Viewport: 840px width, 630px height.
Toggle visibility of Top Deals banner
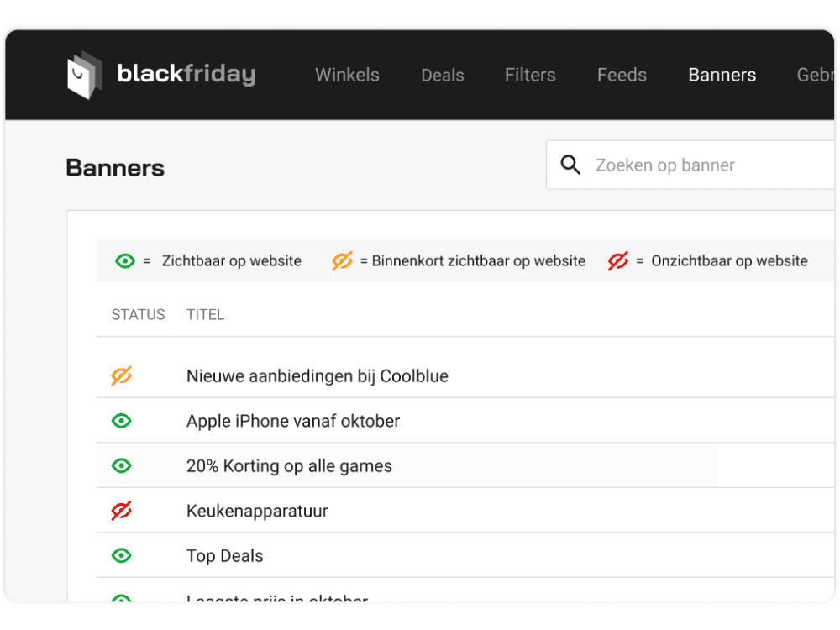coord(122,555)
